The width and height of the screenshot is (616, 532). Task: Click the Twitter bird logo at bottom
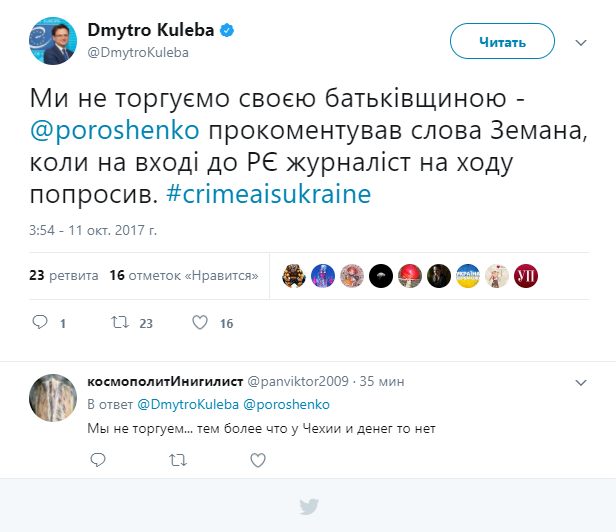[x=308, y=506]
